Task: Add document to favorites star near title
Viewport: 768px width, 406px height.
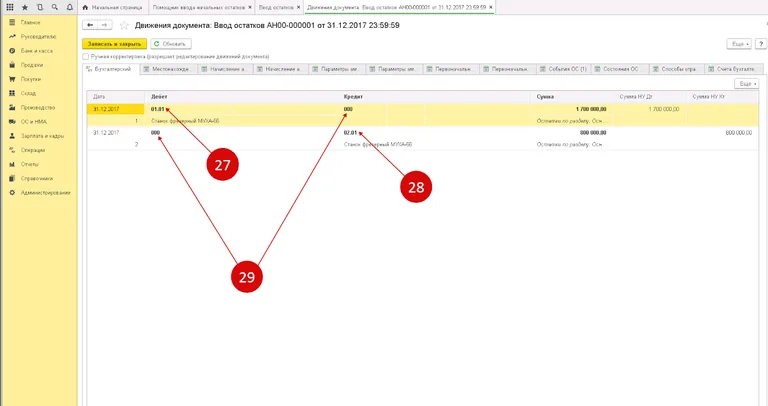Action: (124, 24)
